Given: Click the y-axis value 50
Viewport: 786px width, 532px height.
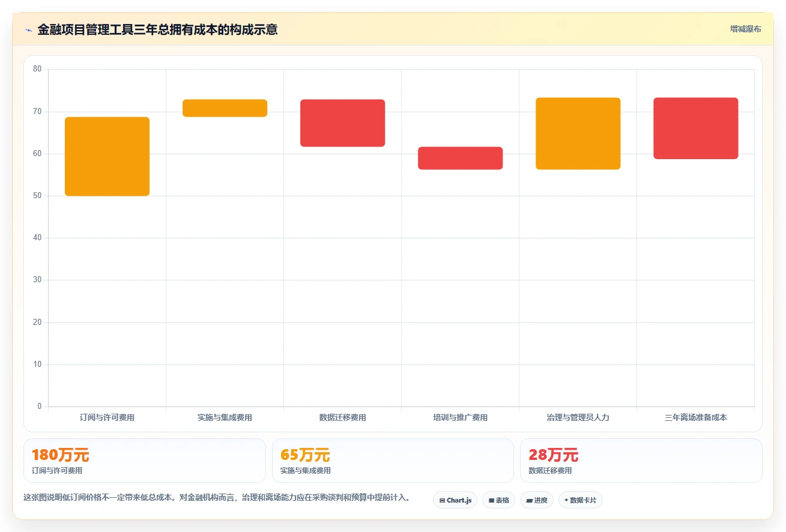Looking at the screenshot, I should click(x=37, y=196).
